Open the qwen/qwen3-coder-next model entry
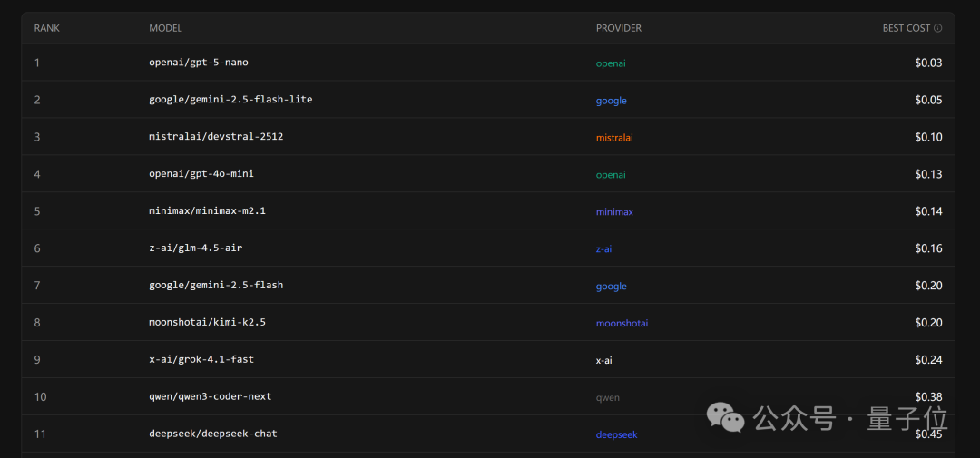Image resolution: width=980 pixels, height=458 pixels. point(210,397)
